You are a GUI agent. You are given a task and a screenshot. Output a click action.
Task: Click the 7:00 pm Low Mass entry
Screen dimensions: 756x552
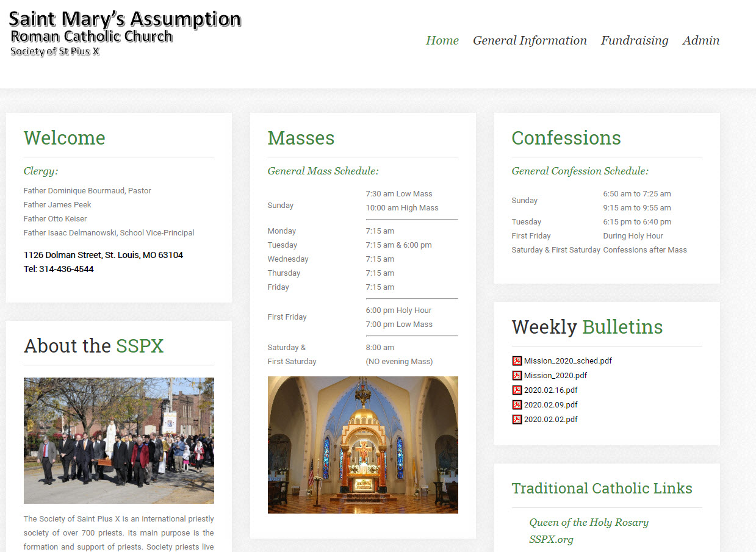tap(399, 324)
